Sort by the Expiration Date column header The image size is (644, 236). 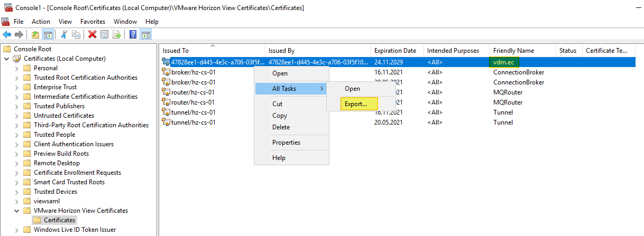[x=395, y=51]
